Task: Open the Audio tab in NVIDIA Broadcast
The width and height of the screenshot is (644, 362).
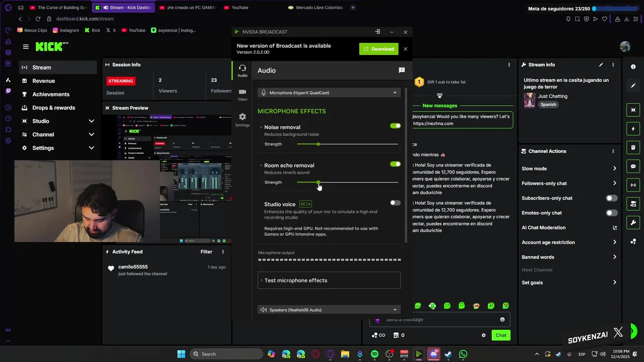Action: [243, 70]
